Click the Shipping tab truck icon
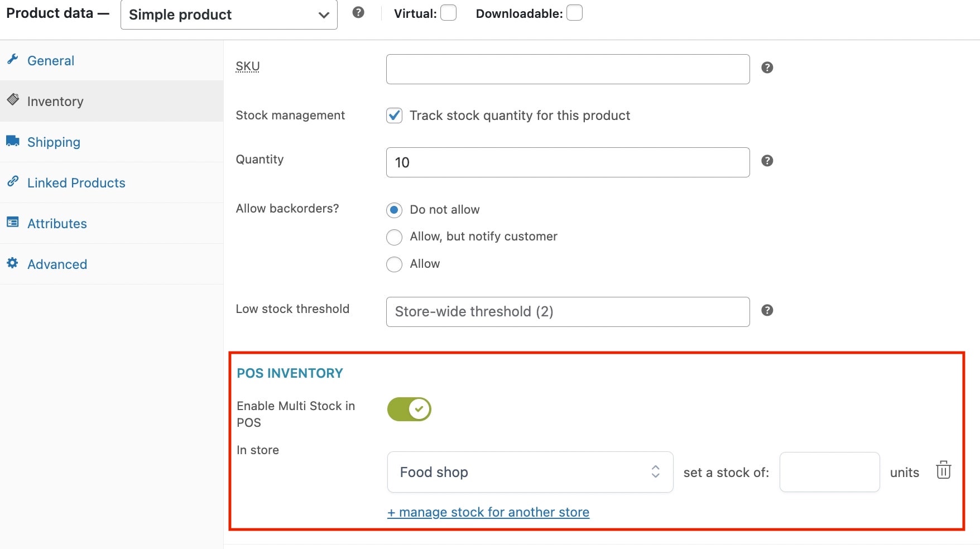This screenshot has width=980, height=549. click(12, 141)
